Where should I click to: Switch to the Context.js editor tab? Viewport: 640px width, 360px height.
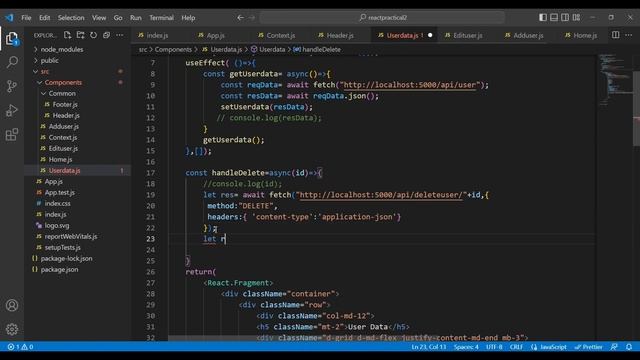tap(281, 36)
